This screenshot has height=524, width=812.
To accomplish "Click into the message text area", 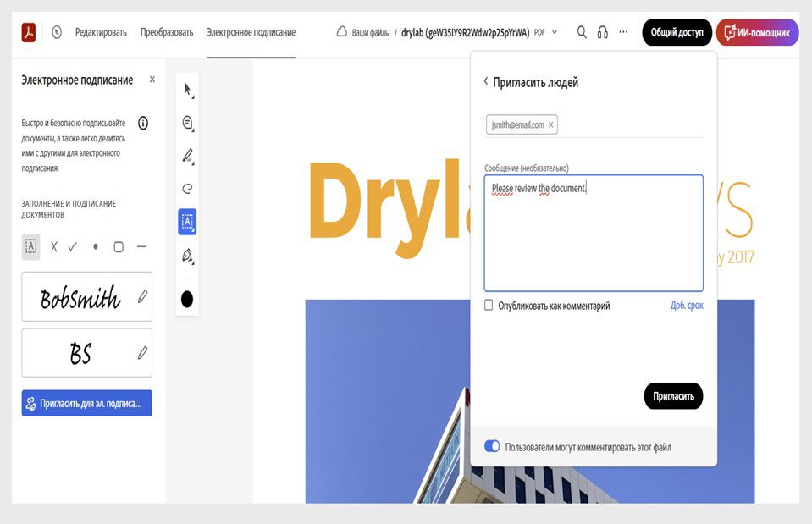I will [x=594, y=233].
